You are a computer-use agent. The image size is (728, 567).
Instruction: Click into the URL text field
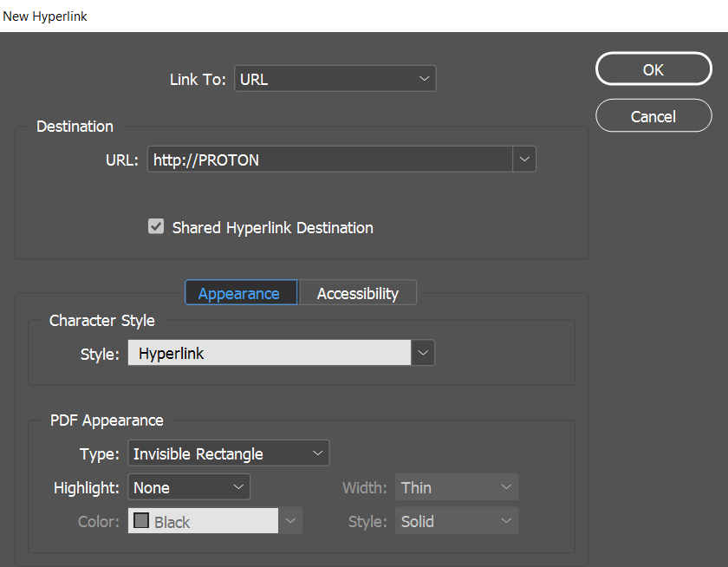tap(329, 160)
